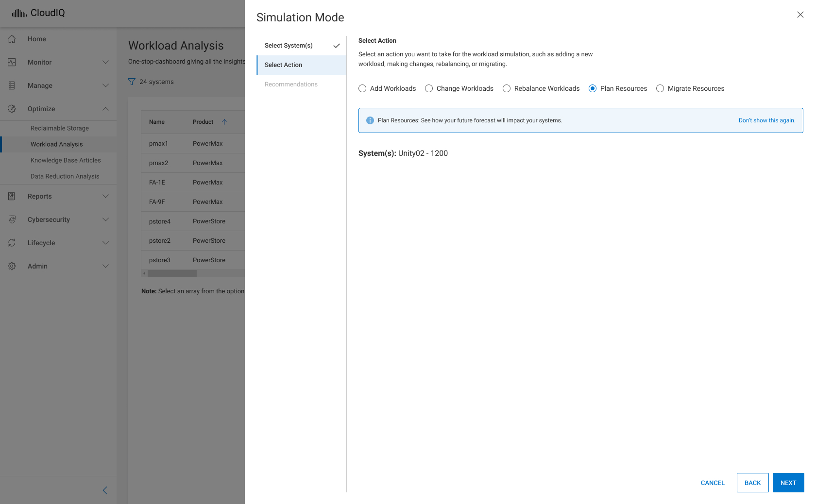Open the Select Action step
Viewport: 816px width, 504px height.
pyautogui.click(x=302, y=65)
